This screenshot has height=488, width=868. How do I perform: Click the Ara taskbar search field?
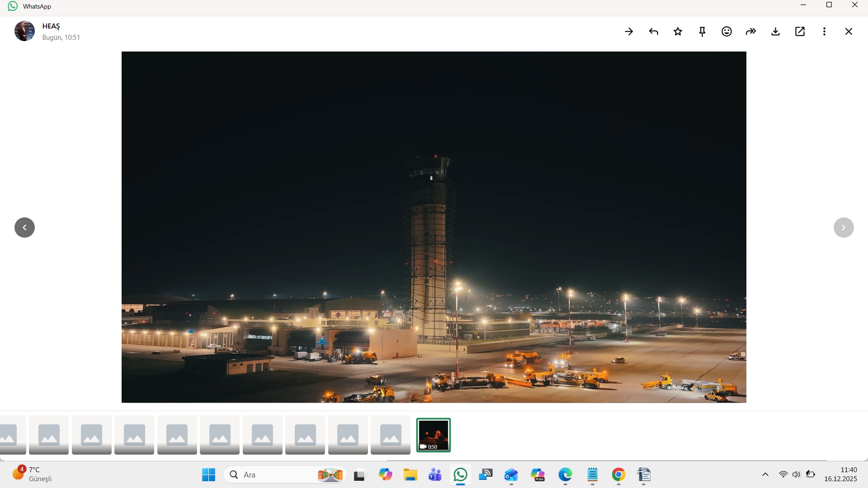click(x=276, y=475)
